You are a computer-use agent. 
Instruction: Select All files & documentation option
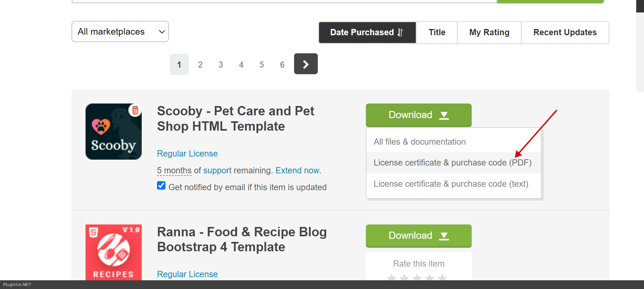tap(420, 142)
